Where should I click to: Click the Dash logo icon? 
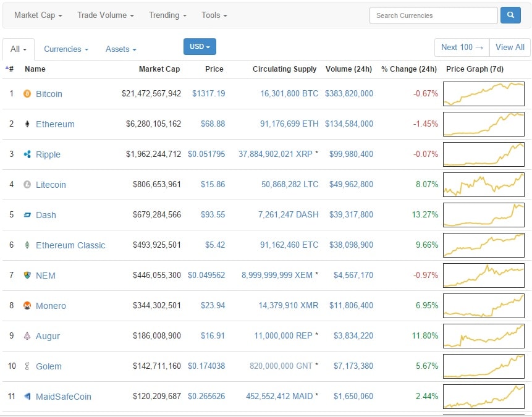27,215
